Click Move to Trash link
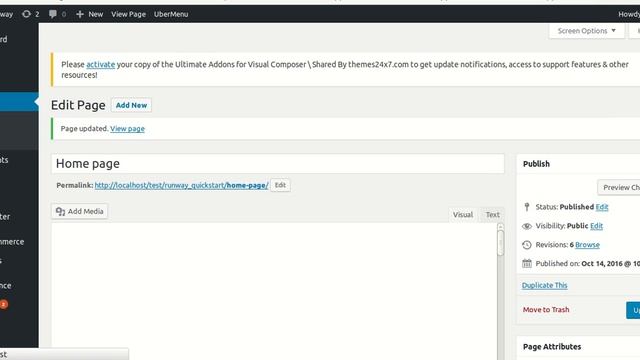Screen dimensions: 640x360 [x=546, y=309]
